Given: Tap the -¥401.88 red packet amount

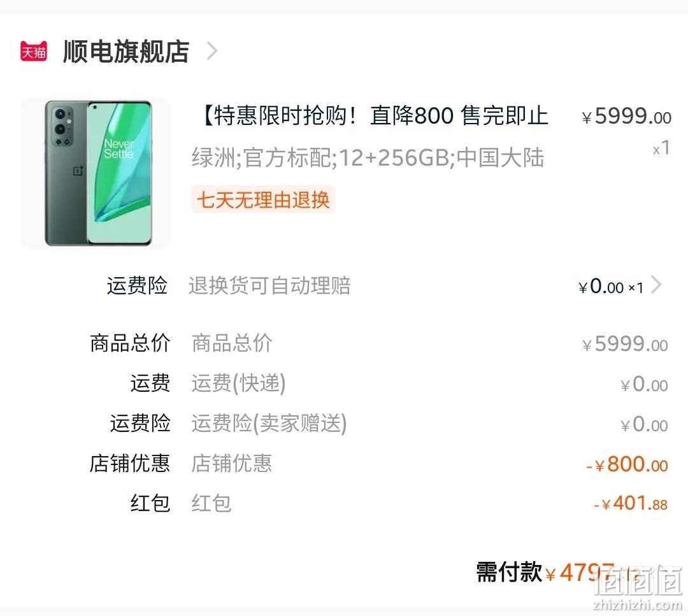Looking at the screenshot, I should coord(631,504).
